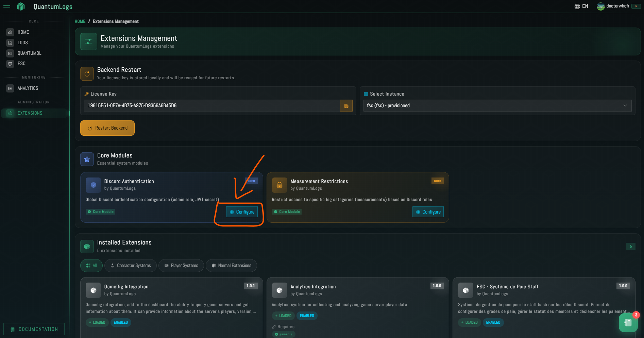Select EXTENSIONS in sidebar
Image resolution: width=644 pixels, height=338 pixels.
34,113
